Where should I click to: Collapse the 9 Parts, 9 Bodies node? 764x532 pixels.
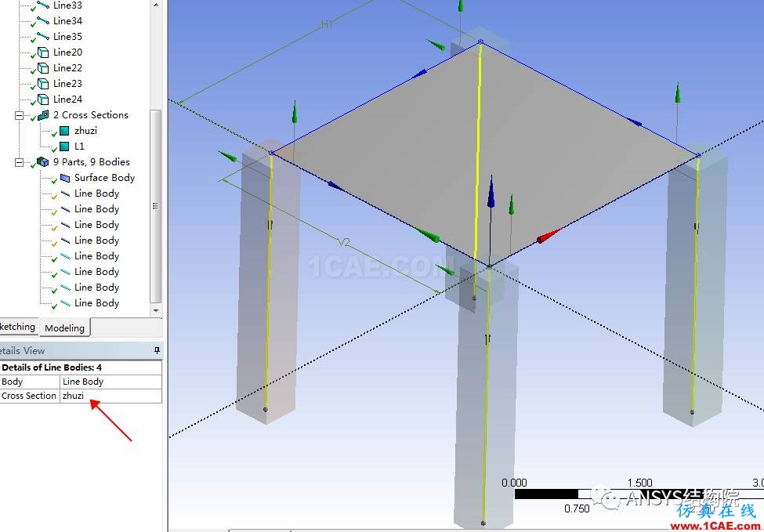(x=19, y=162)
